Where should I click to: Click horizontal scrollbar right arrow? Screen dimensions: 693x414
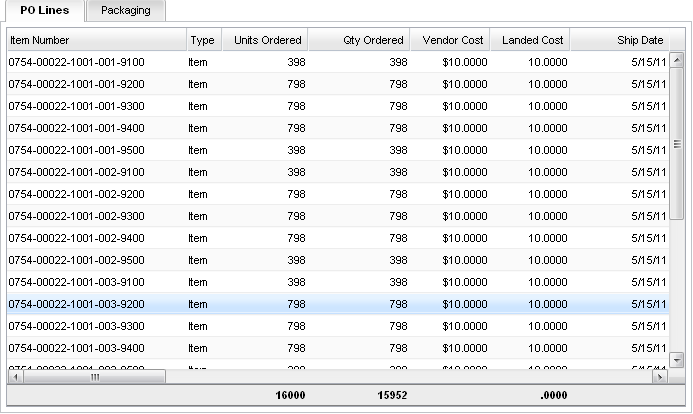[x=658, y=377]
